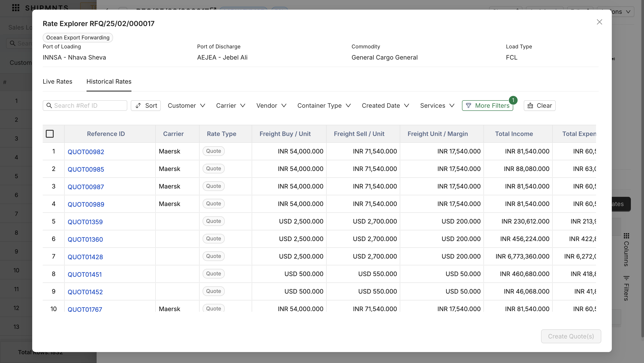Click the Sort button
644x363 pixels.
(x=145, y=106)
